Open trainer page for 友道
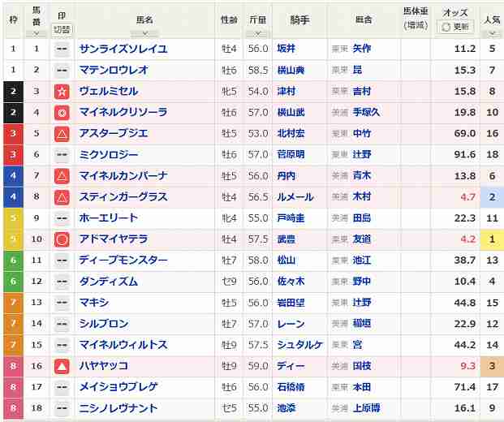Image resolution: width=504 pixels, height=422 pixels. click(x=362, y=239)
